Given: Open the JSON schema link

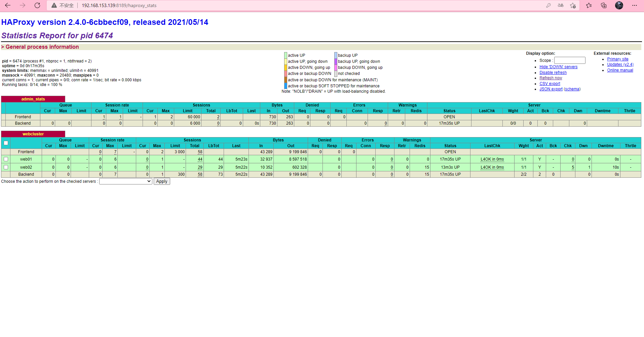Looking at the screenshot, I should pos(572,89).
